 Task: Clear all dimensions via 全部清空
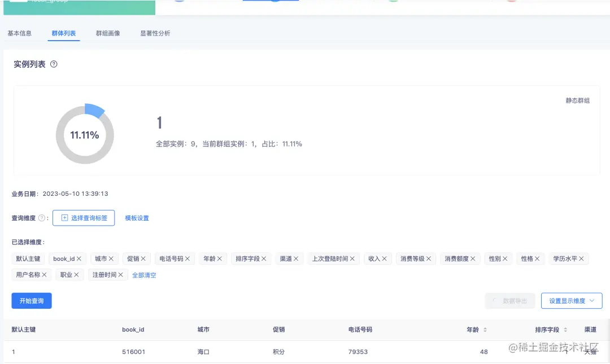(143, 275)
